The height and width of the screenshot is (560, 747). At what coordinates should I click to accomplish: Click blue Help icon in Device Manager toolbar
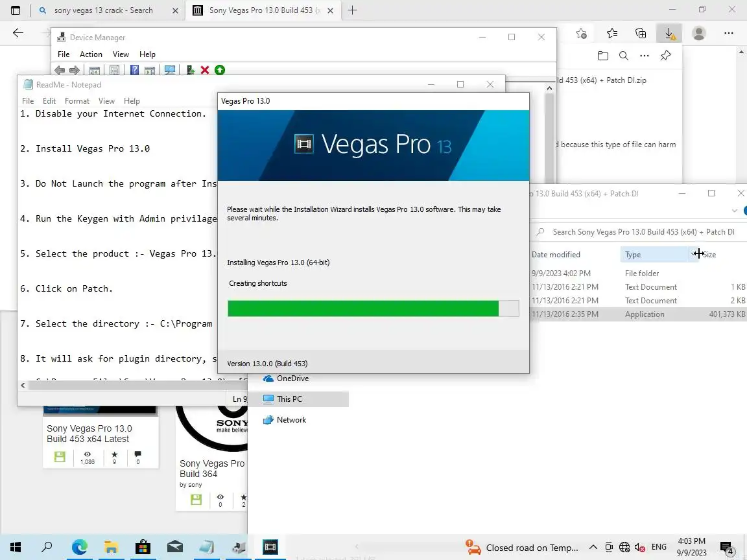[135, 71]
